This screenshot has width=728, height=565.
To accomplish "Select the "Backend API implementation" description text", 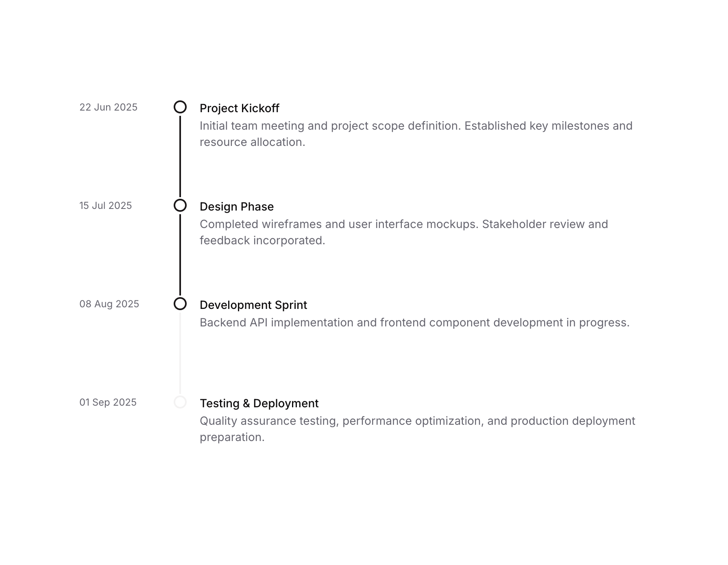I will pyautogui.click(x=414, y=323).
